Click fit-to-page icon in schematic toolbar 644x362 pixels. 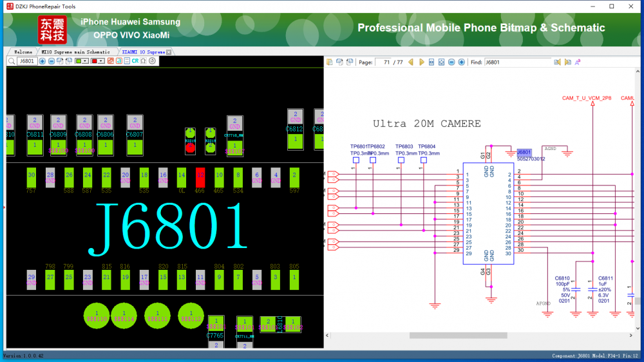(x=441, y=62)
